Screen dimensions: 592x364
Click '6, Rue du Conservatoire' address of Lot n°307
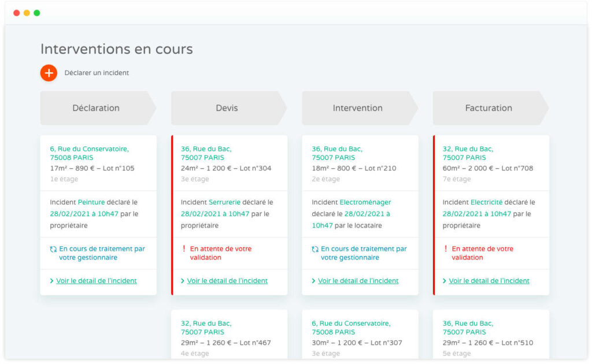[351, 328]
